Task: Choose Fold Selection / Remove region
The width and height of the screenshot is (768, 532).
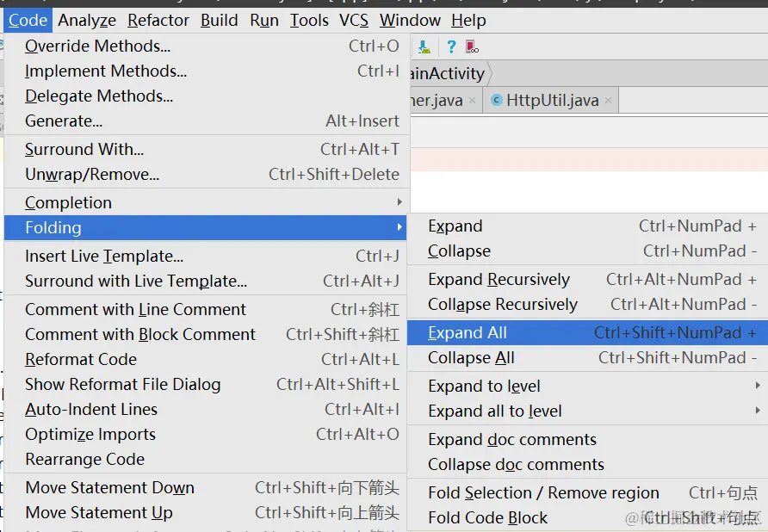Action: [588, 493]
